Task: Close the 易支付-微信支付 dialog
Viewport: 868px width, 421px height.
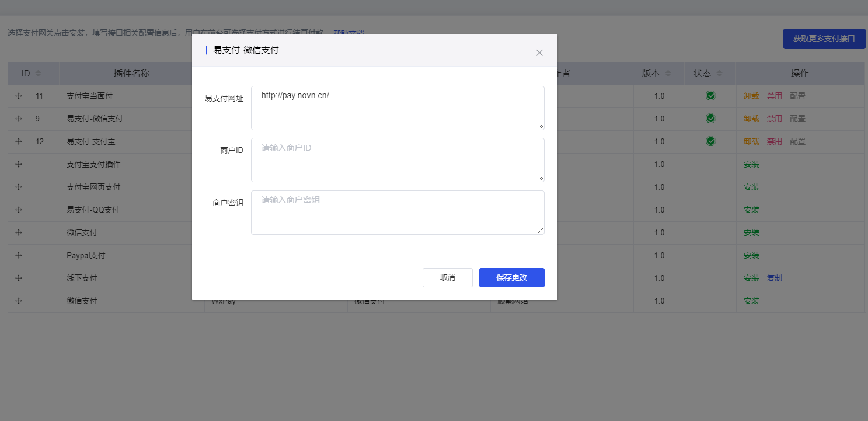Action: coord(539,53)
